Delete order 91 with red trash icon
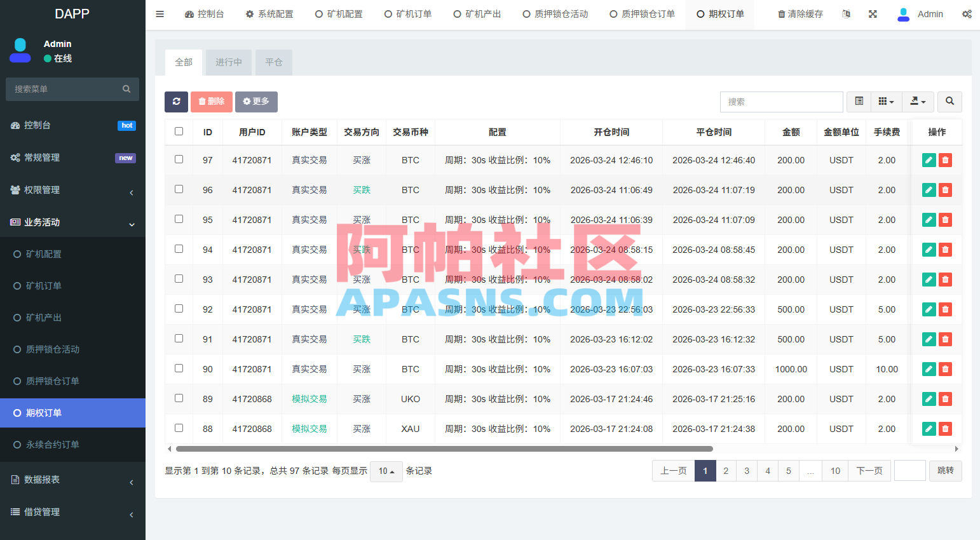Screen dimensions: 980x540 click(945, 339)
